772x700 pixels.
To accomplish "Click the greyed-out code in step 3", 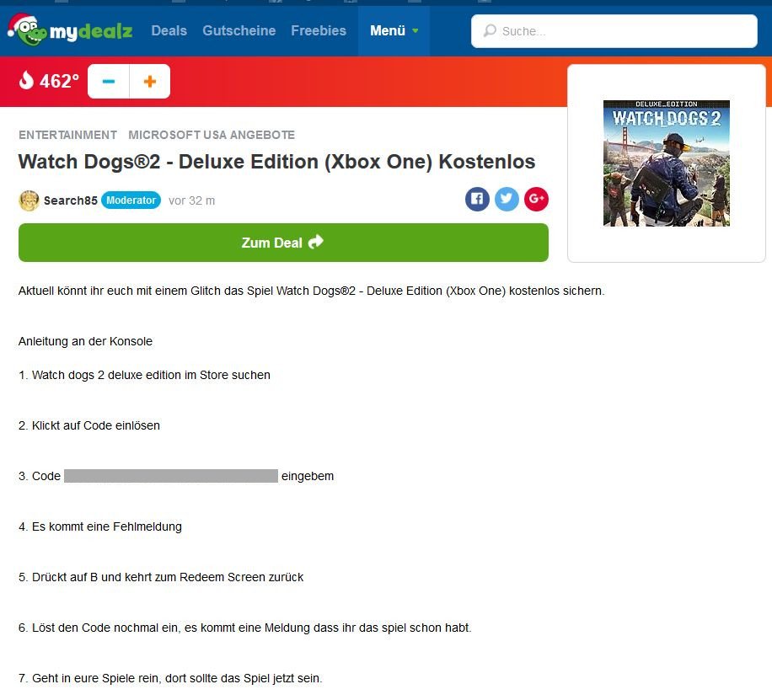I will pos(171,476).
